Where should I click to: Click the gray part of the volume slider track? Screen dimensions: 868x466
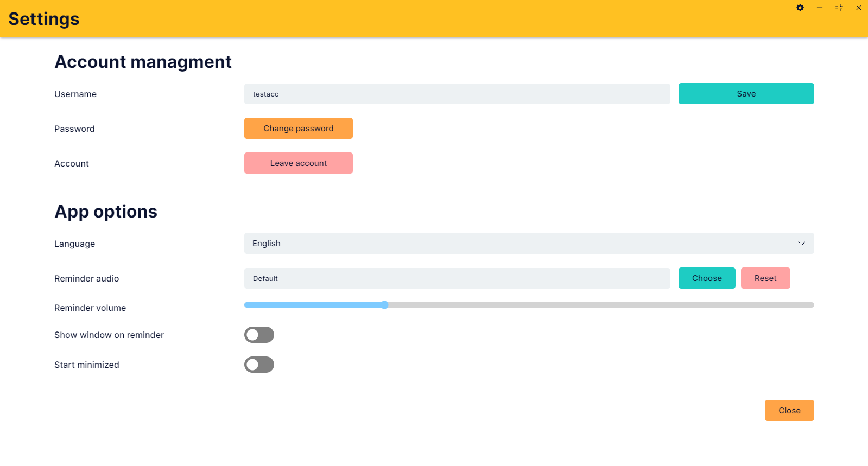tap(601, 305)
